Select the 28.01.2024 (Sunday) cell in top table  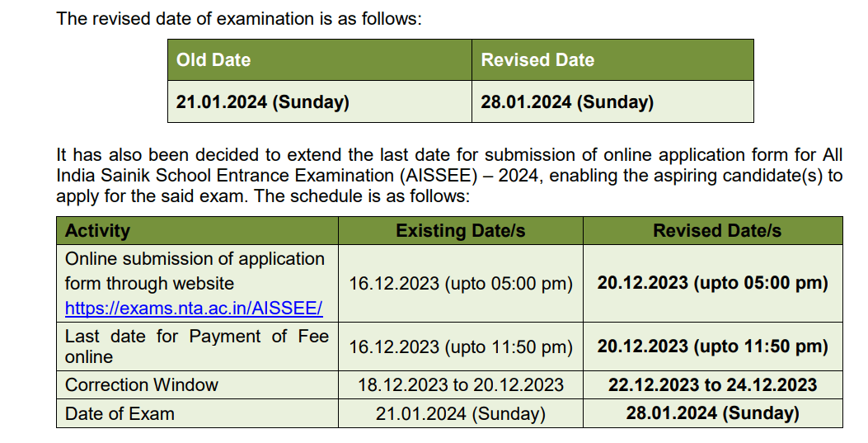612,102
